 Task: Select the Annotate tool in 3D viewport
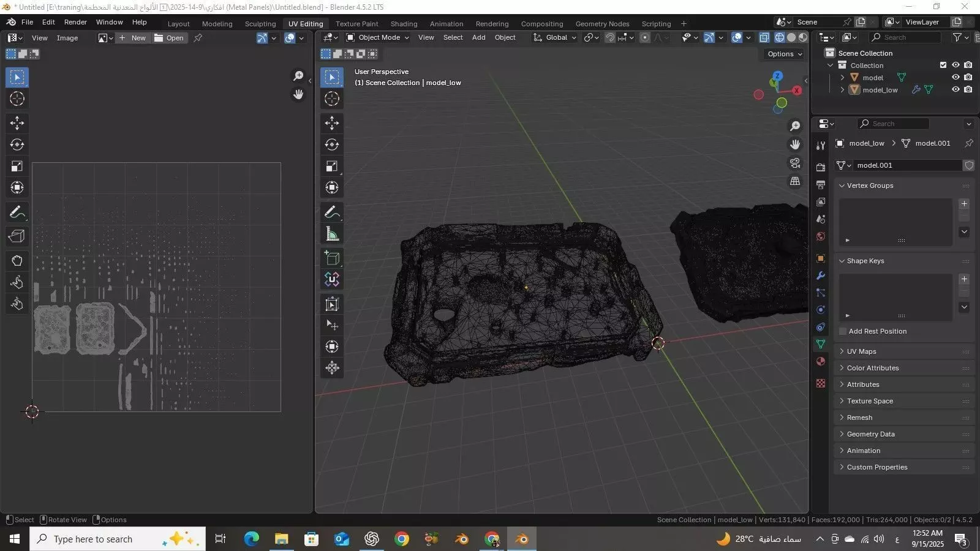click(x=332, y=212)
